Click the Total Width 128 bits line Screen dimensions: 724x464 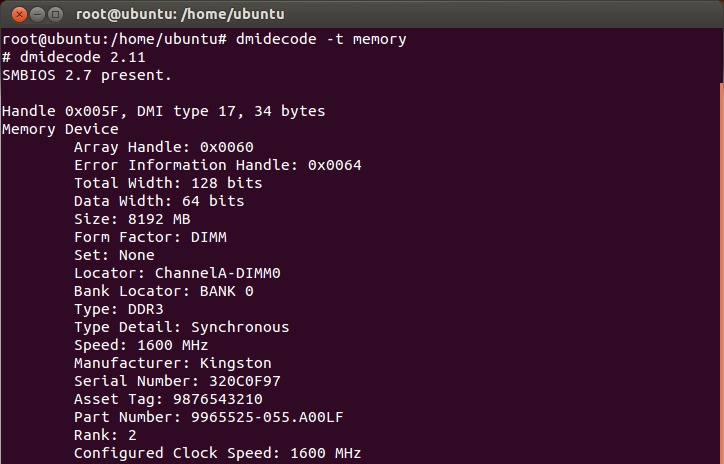point(168,183)
